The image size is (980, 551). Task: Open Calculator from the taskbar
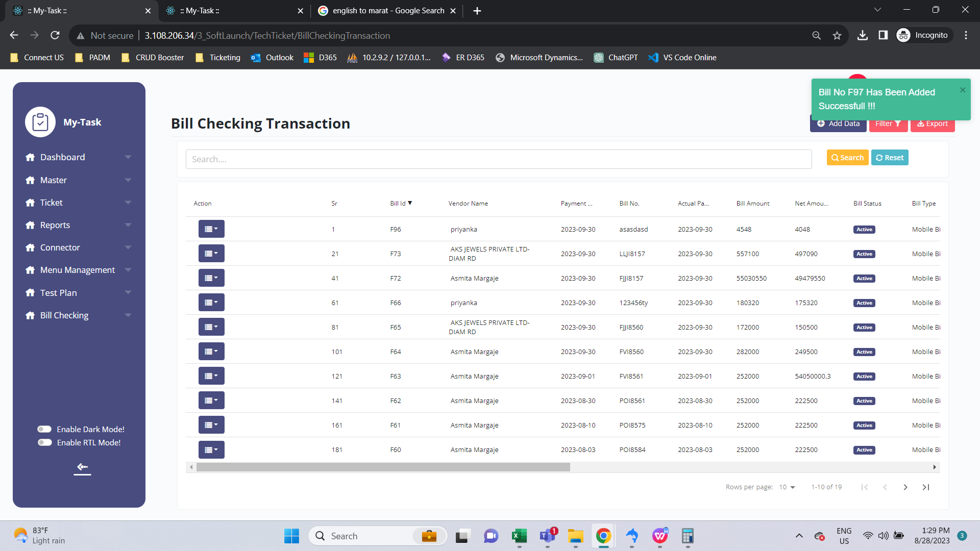688,536
